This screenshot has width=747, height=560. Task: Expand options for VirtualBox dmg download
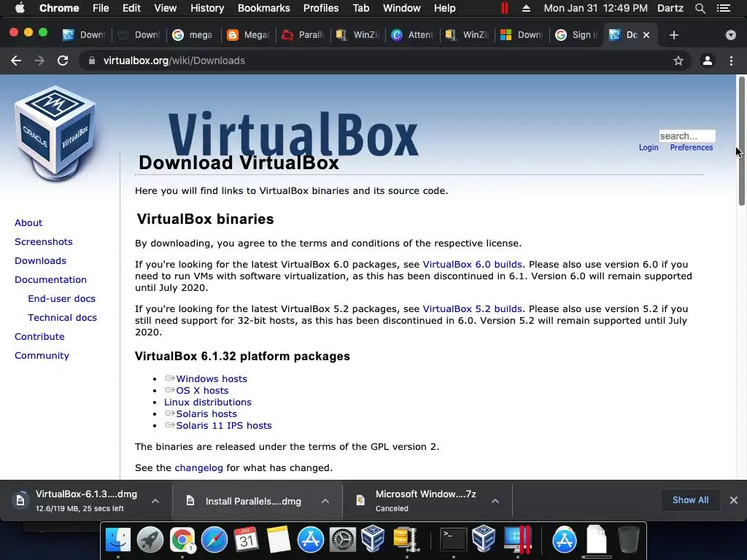click(x=155, y=501)
